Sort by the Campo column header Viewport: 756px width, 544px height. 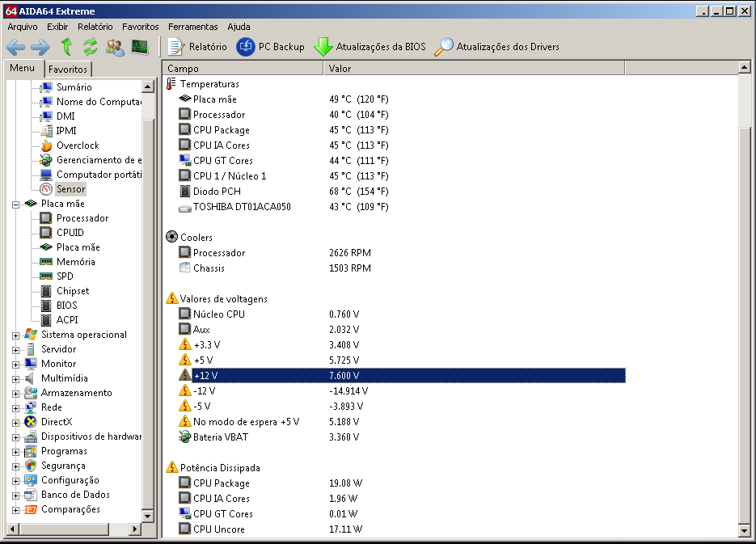[x=243, y=68]
